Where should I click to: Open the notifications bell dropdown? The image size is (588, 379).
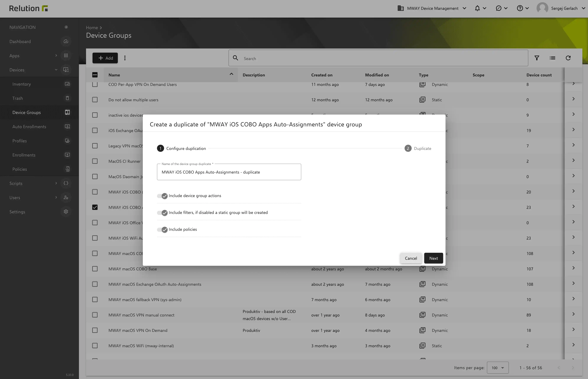[480, 8]
